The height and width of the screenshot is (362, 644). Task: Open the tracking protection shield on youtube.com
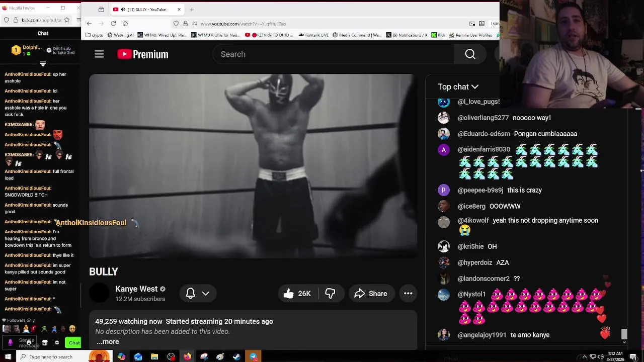click(x=176, y=24)
